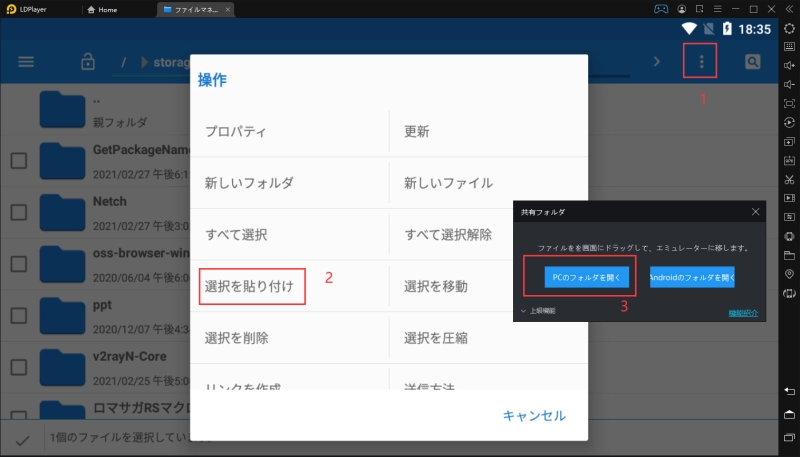Open shared folder icon in sidebar
Image resolution: width=800 pixels, height=457 pixels.
point(789,255)
